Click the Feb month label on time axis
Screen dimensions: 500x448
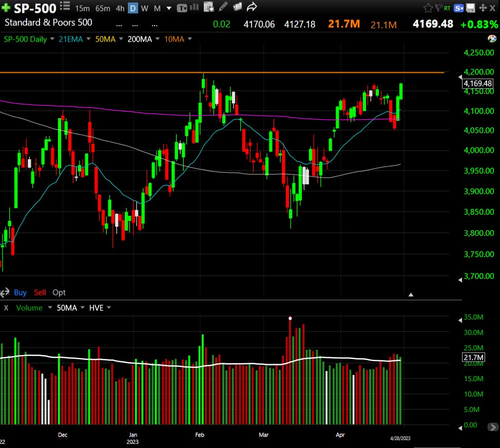click(200, 435)
